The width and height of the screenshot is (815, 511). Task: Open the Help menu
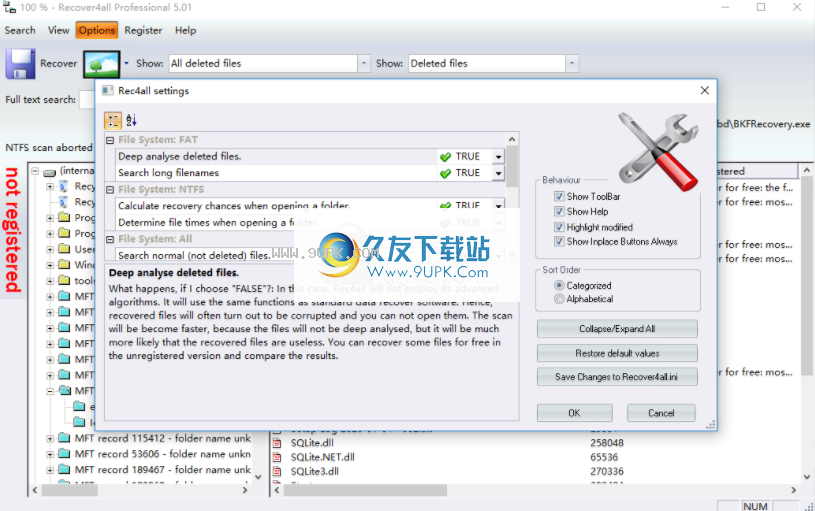coord(186,30)
